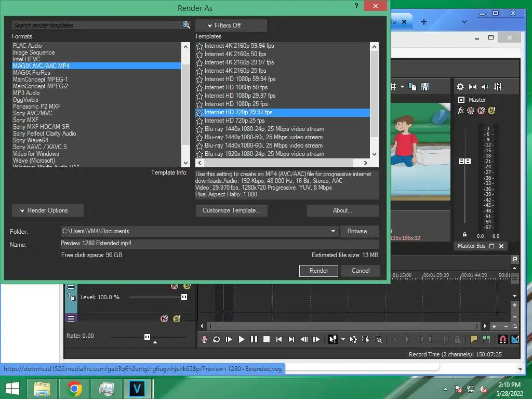
Task: Open the edit tool dropdown arrow
Action: (343, 339)
